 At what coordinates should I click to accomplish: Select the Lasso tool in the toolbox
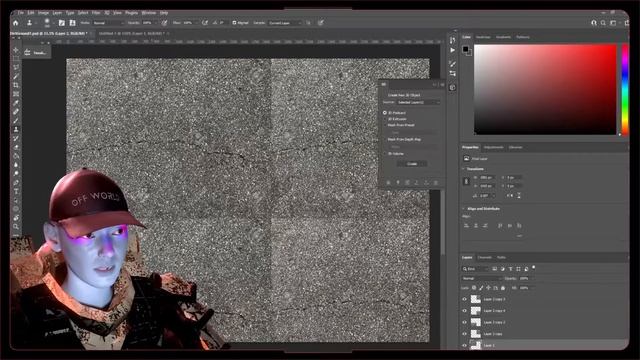click(x=16, y=67)
